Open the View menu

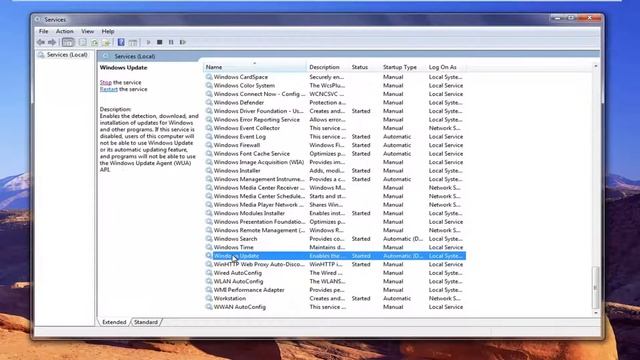click(87, 31)
